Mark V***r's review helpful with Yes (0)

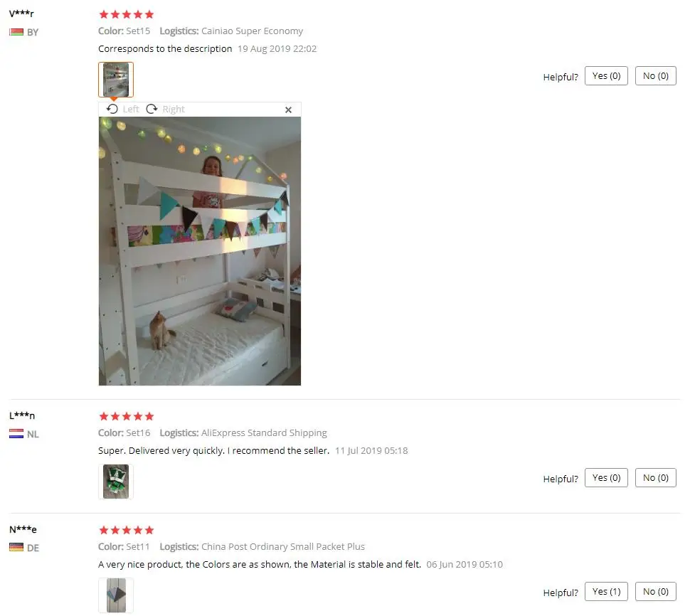coord(606,75)
